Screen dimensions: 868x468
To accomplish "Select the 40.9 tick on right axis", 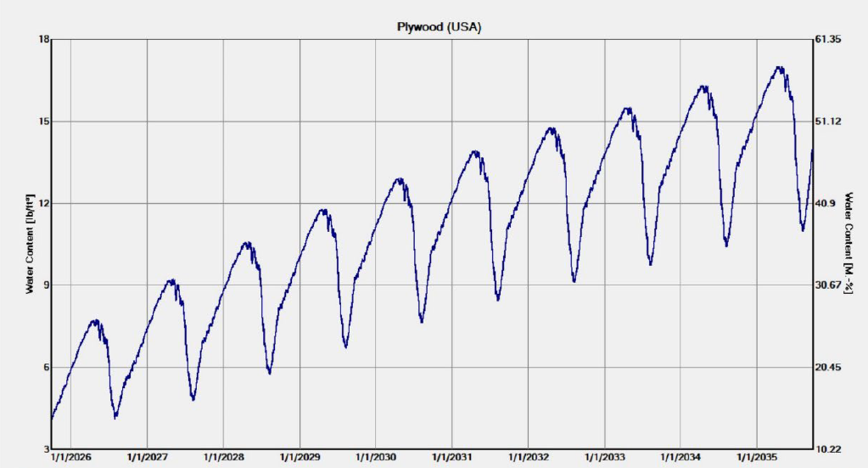I will click(825, 203).
